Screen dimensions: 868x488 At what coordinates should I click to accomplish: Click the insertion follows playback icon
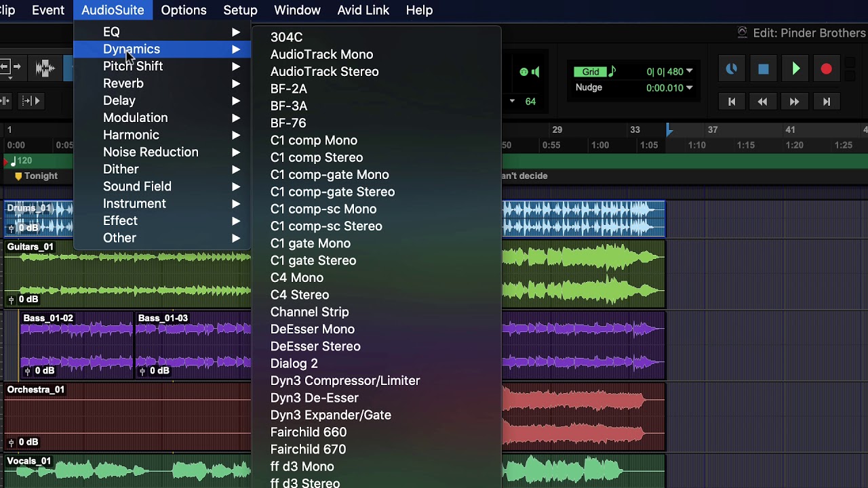pyautogui.click(x=31, y=101)
